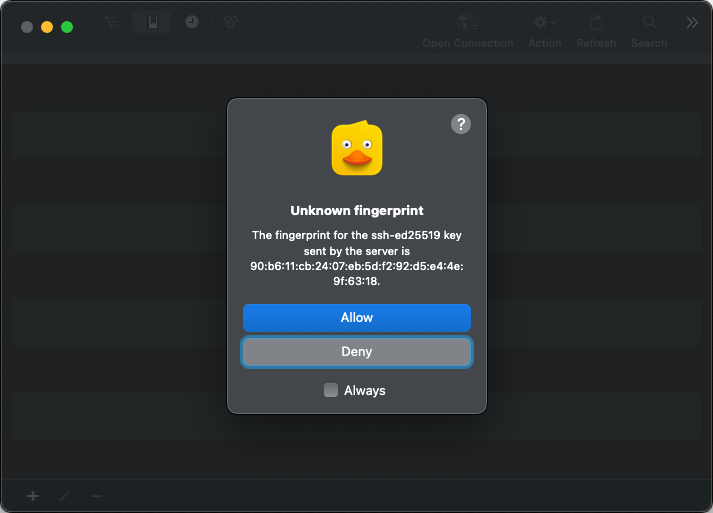
Task: Click the Unknown fingerprint heading
Action: pyautogui.click(x=356, y=211)
